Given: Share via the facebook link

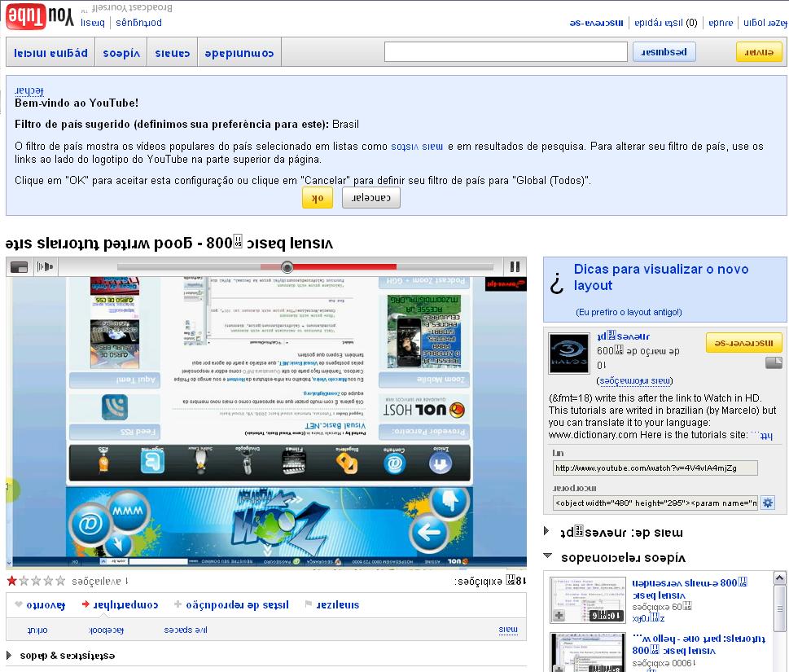Looking at the screenshot, I should click(106, 630).
